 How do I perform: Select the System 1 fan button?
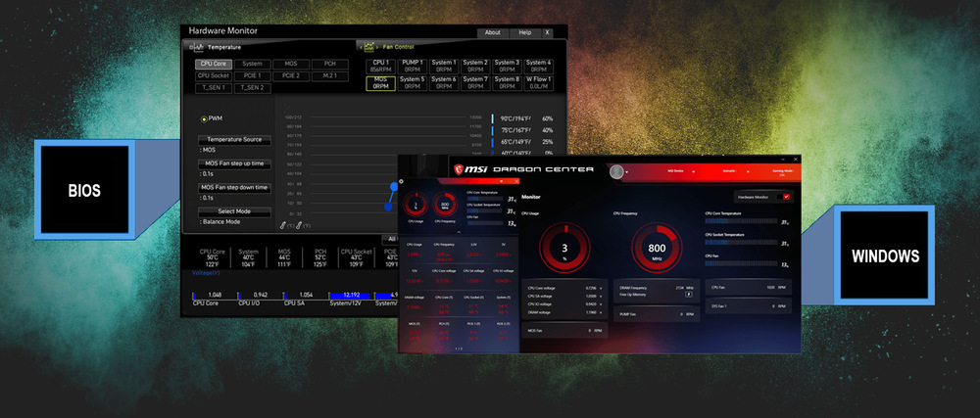coord(444,67)
